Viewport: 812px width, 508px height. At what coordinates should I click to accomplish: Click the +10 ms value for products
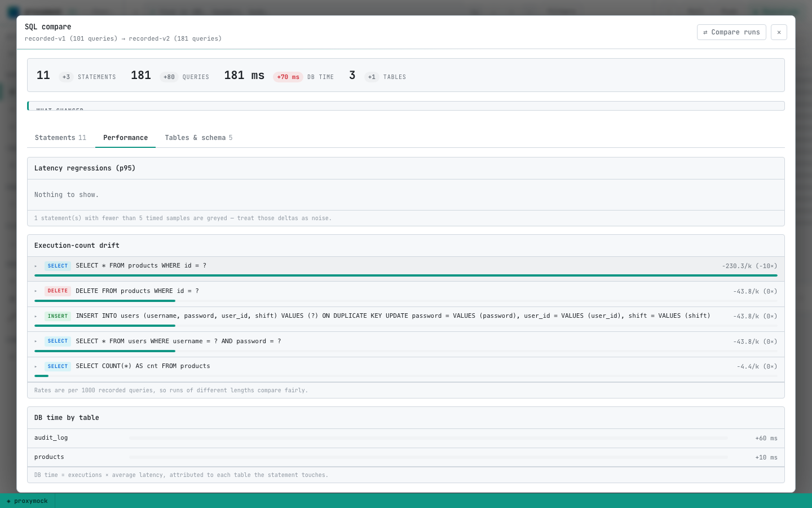point(766,457)
